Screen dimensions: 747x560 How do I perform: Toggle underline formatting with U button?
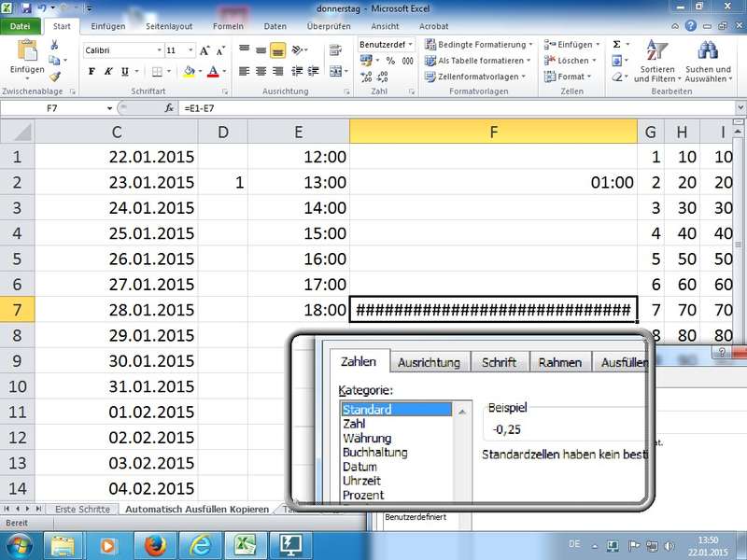coord(125,72)
